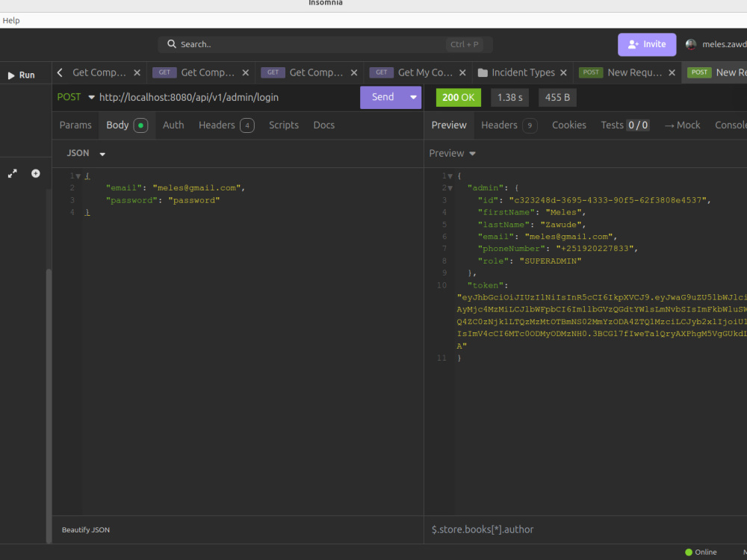Viewport: 747px width, 560px height.
Task: Open the JSON body type dropdown
Action: (x=86, y=153)
